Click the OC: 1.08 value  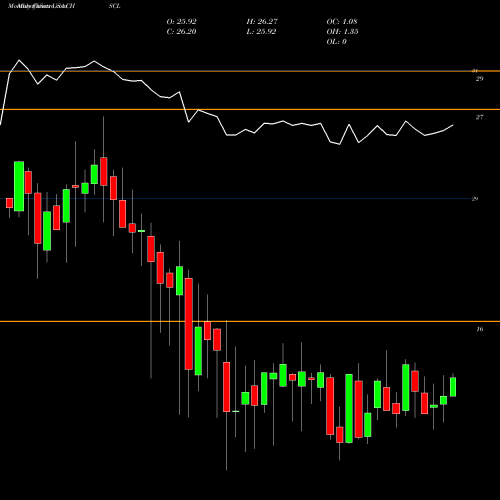tap(342, 22)
